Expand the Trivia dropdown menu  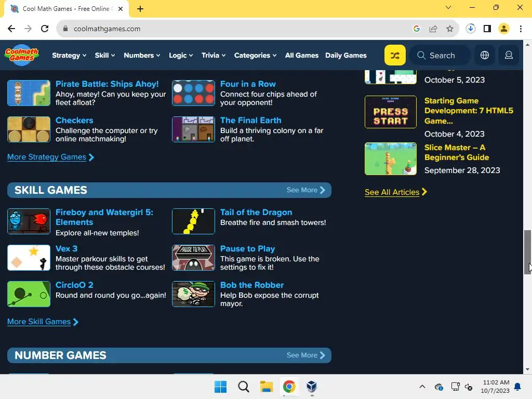tap(214, 55)
